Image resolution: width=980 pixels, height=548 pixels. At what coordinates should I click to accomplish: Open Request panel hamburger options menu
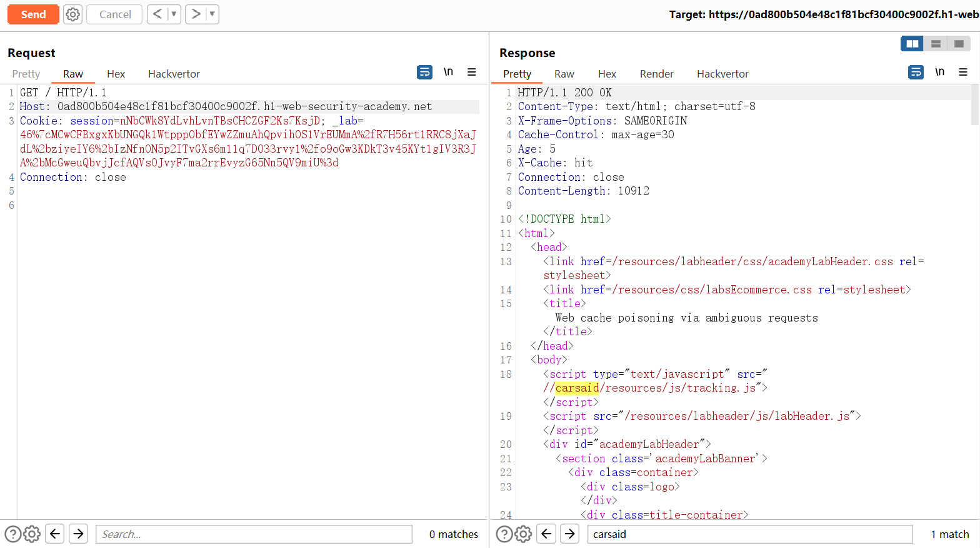coord(472,73)
